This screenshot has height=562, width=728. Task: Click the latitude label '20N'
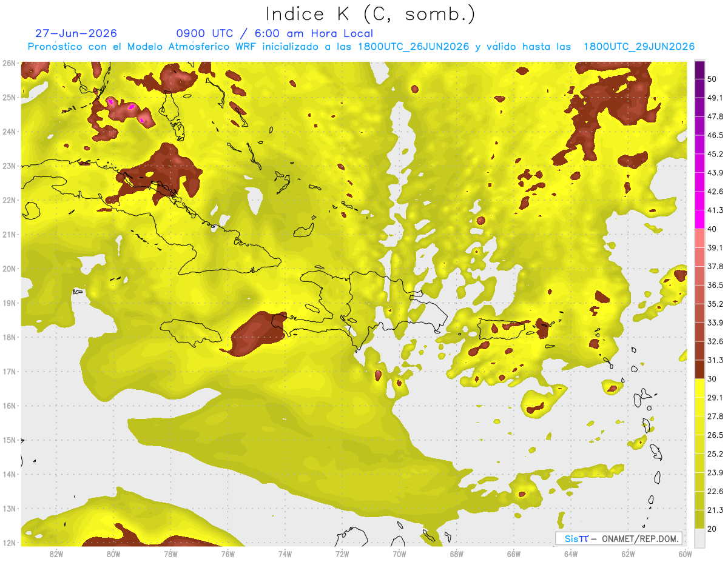coord(9,269)
